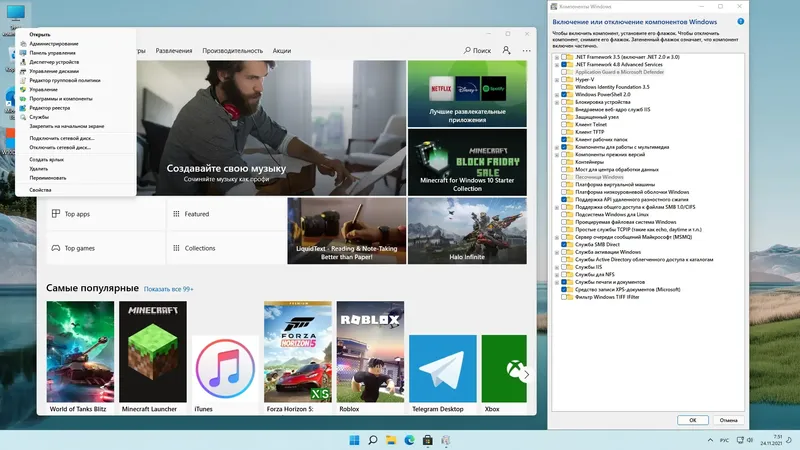Open the Xbox app tile
Screen dimensions: 800x450
[x=504, y=368]
